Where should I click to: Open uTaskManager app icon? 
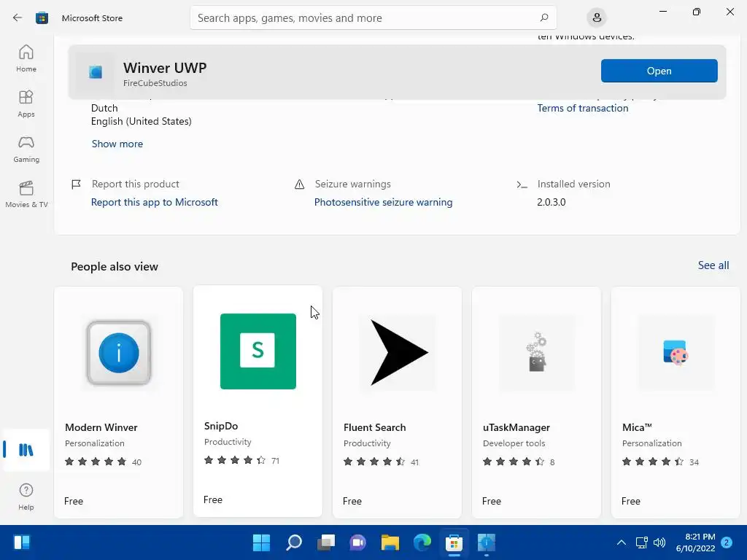536,353
